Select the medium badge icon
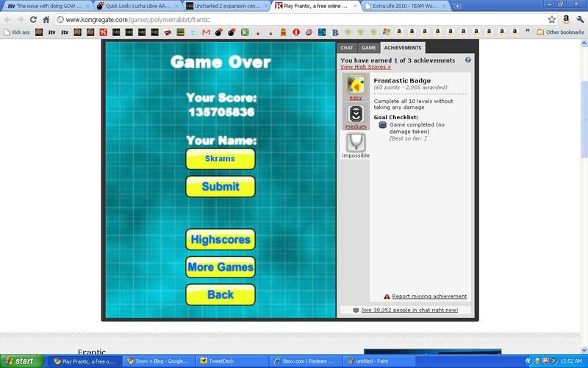This screenshot has width=588, height=368. 356,113
